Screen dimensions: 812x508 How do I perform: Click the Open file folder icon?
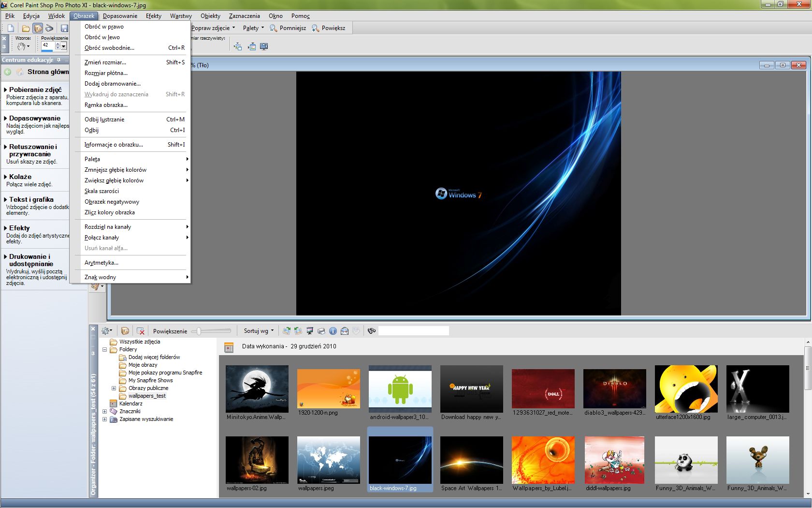pyautogui.click(x=26, y=28)
